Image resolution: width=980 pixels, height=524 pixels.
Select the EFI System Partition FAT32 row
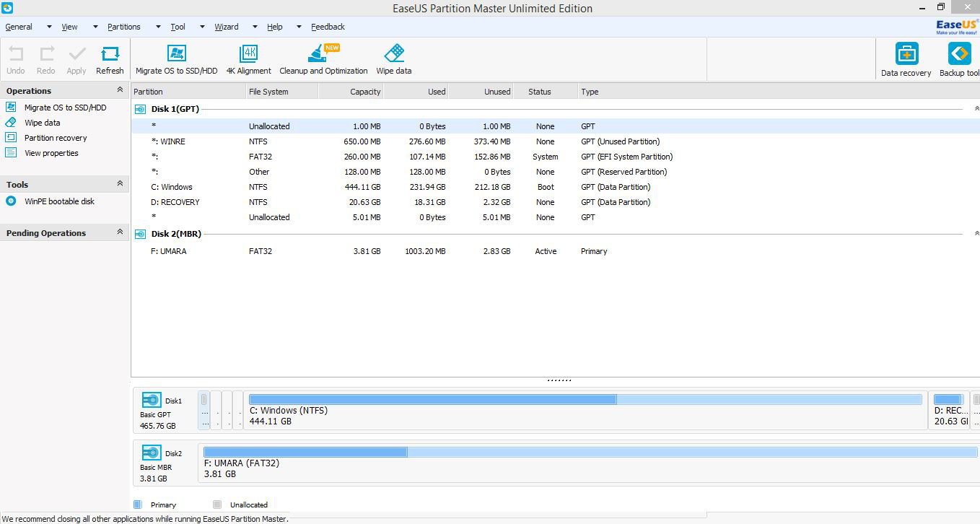[555, 157]
